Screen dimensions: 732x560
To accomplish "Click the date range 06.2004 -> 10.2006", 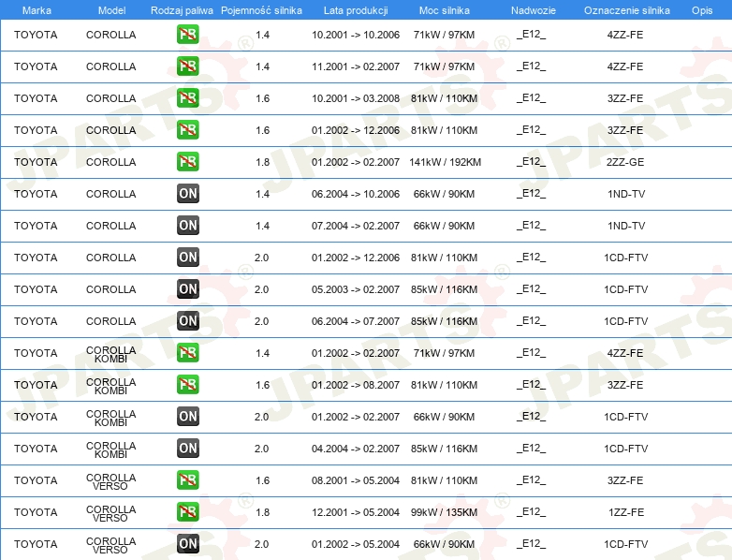I will tap(356, 194).
